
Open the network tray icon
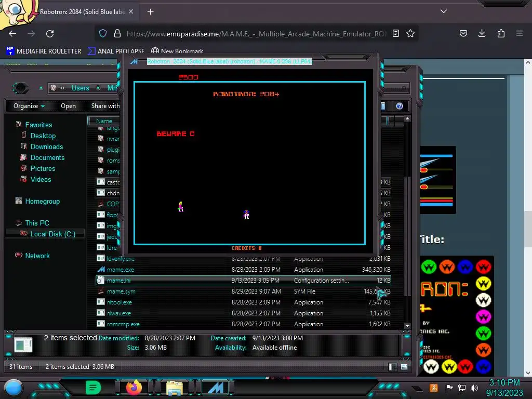[x=462, y=388]
